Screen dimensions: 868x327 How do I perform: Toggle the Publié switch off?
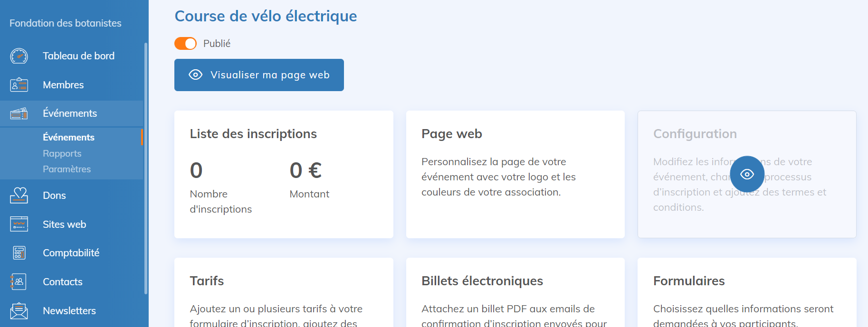tap(185, 44)
